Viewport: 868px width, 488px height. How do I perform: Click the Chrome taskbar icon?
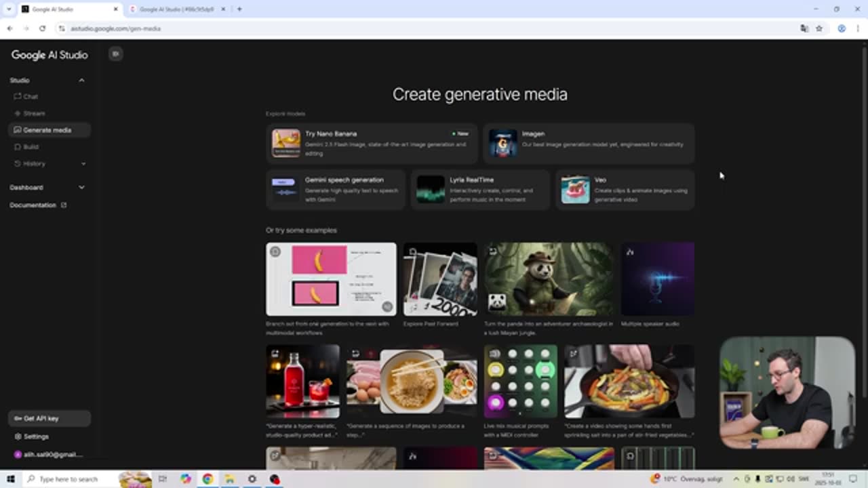(x=208, y=479)
